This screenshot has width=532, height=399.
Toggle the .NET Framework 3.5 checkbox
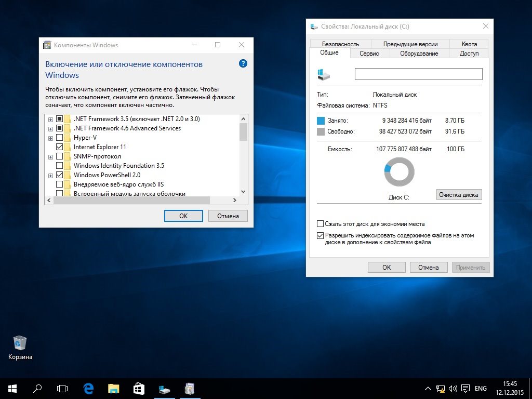click(x=59, y=119)
